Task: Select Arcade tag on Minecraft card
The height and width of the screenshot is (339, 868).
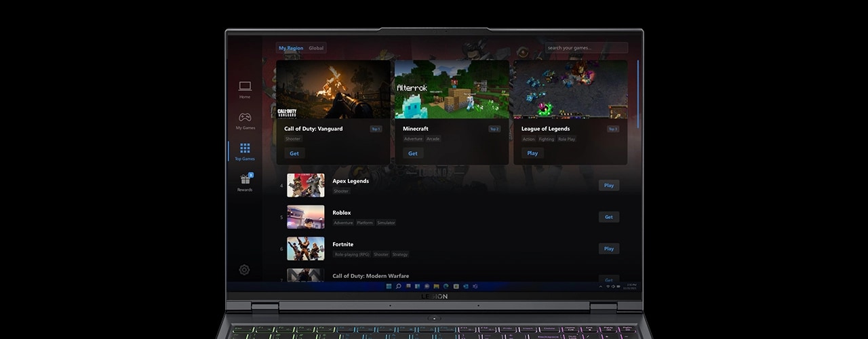Action: pos(433,139)
